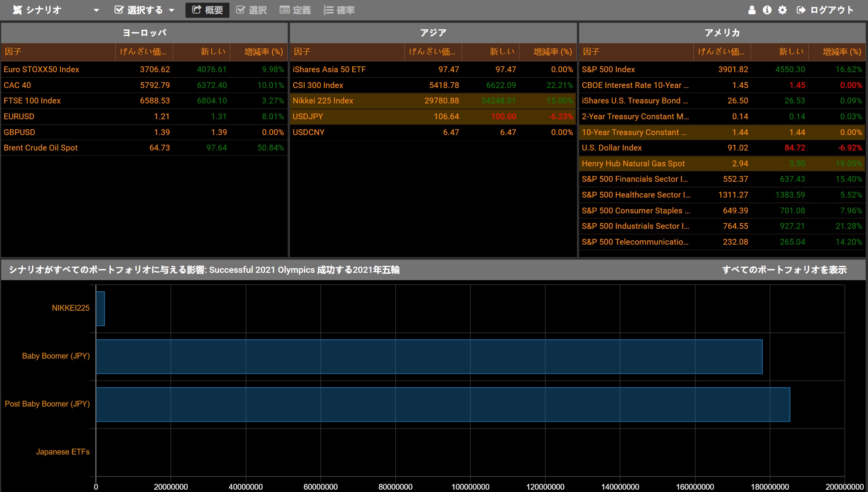
Task: Select the USDJPY row
Action: [x=433, y=117]
